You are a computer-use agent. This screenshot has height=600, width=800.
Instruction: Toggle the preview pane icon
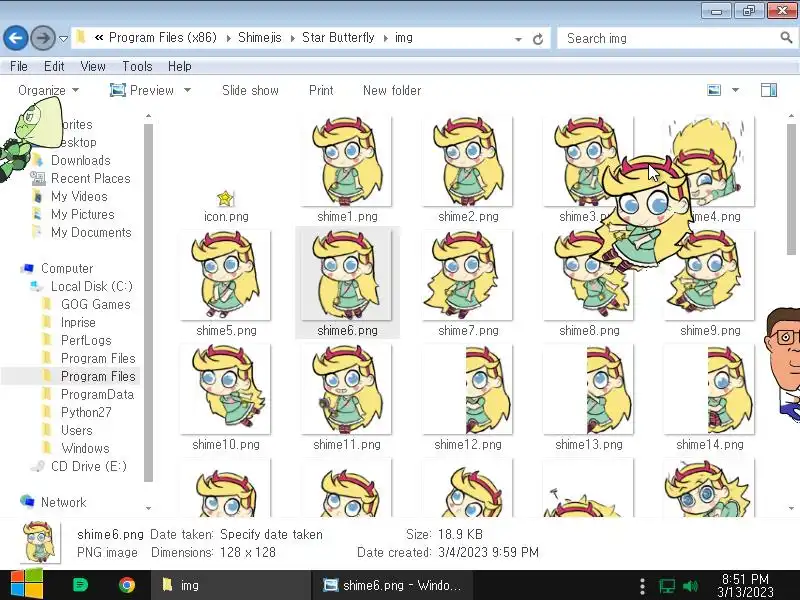pyautogui.click(x=769, y=90)
